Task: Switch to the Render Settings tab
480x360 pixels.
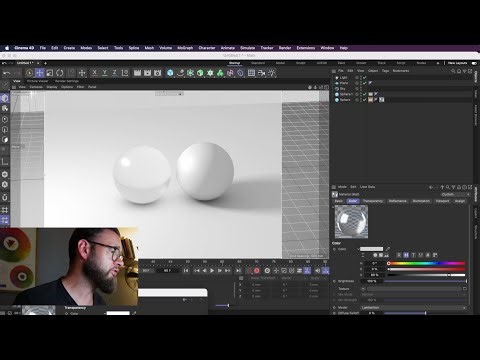Action: click(67, 81)
